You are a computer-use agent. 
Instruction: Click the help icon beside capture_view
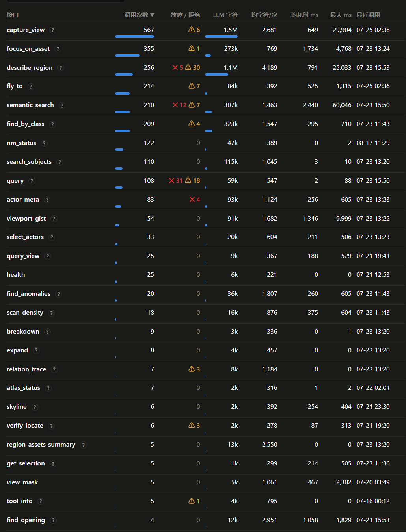point(53,30)
